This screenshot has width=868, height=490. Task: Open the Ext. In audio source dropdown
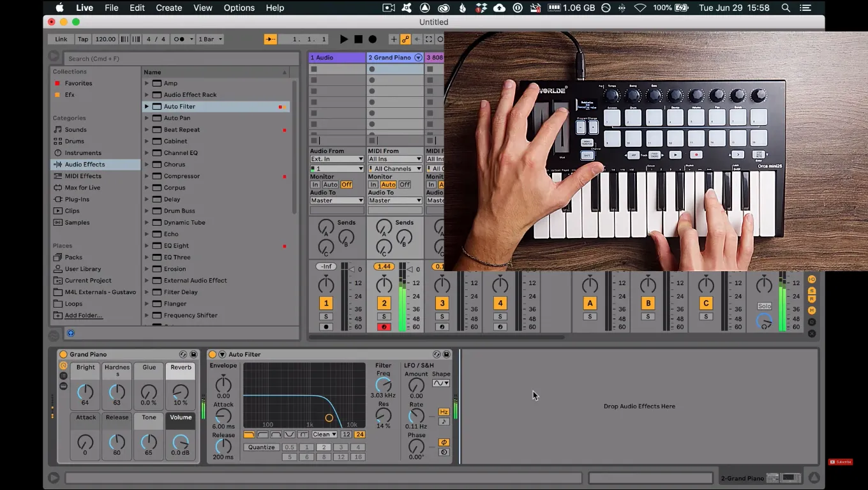(x=337, y=159)
